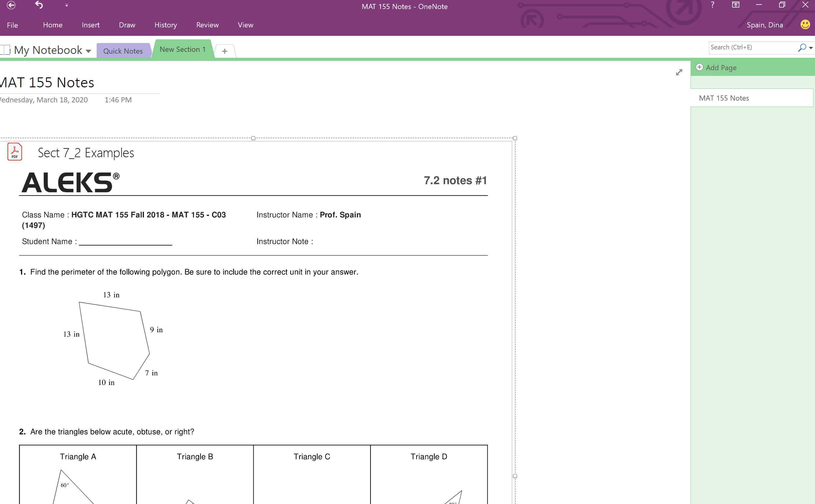Select the MAT 155 Notes page in list

pyautogui.click(x=724, y=98)
